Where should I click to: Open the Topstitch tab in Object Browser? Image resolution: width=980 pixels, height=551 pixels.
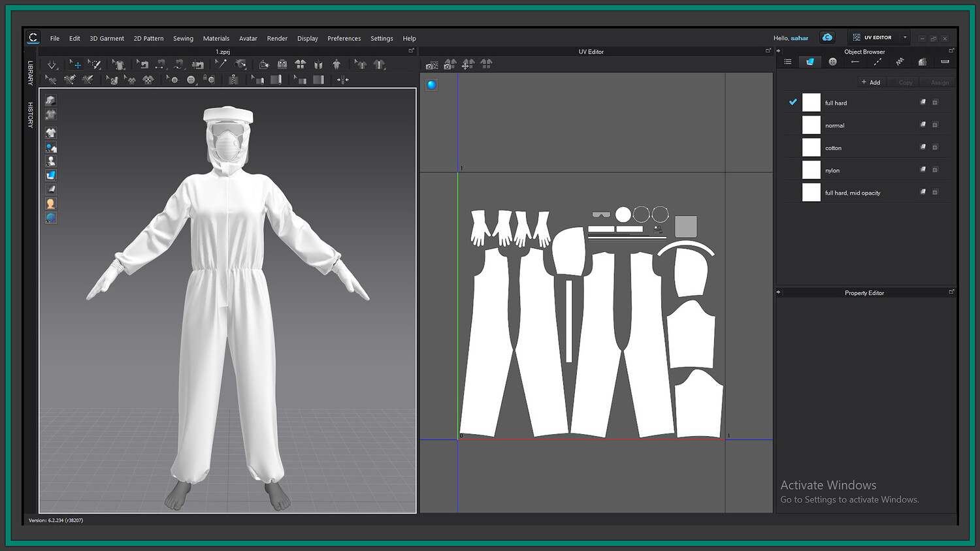pos(877,62)
